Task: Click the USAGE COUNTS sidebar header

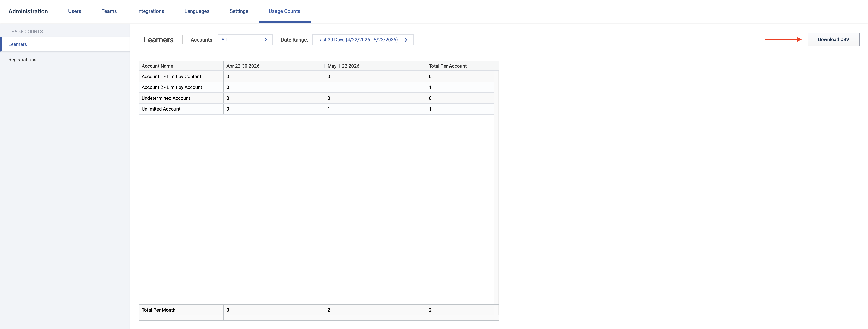Action: click(26, 32)
